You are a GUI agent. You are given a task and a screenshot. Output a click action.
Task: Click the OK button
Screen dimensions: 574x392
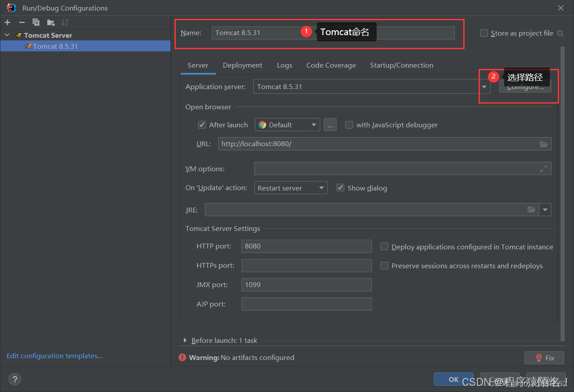[x=454, y=379]
